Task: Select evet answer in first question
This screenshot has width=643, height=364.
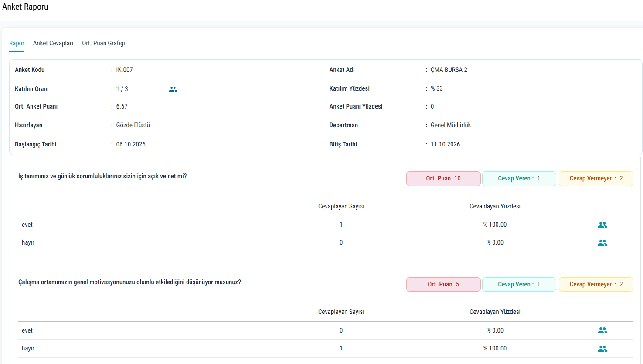Action: [27, 225]
